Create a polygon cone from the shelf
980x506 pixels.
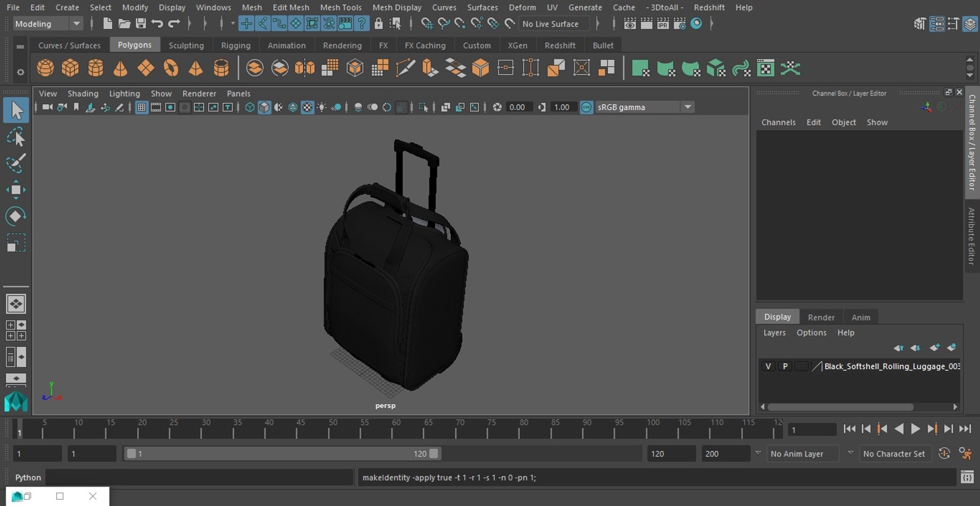click(x=120, y=68)
